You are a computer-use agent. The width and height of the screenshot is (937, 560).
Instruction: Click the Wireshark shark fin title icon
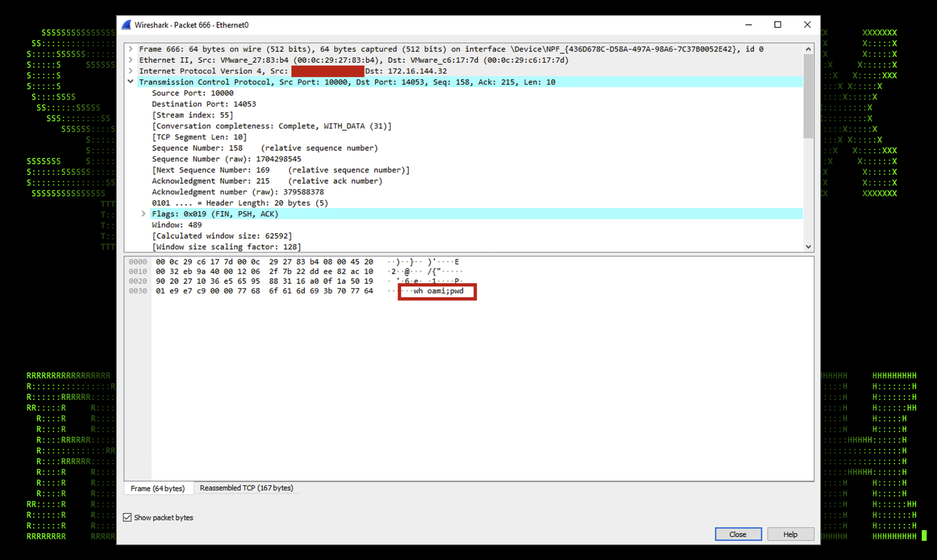[x=126, y=25]
